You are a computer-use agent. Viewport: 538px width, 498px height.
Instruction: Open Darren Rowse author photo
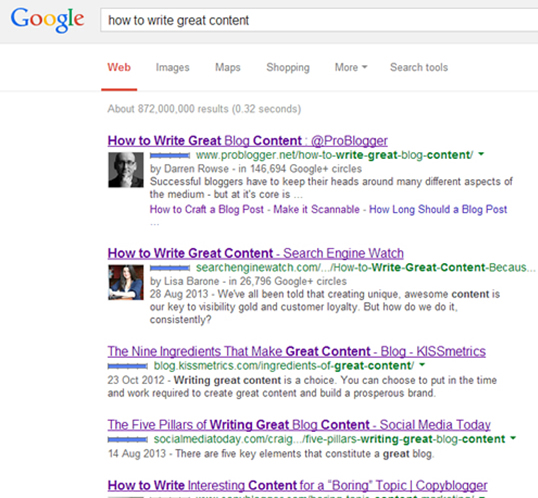[126, 170]
